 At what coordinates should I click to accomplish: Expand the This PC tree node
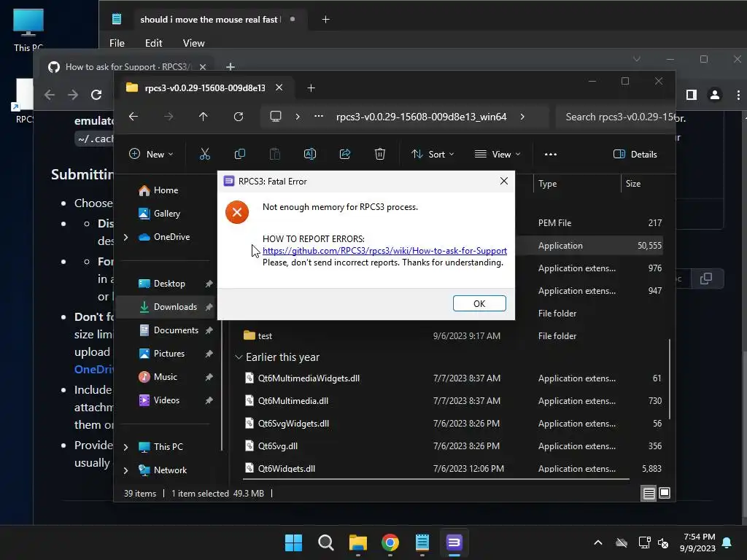(x=125, y=447)
